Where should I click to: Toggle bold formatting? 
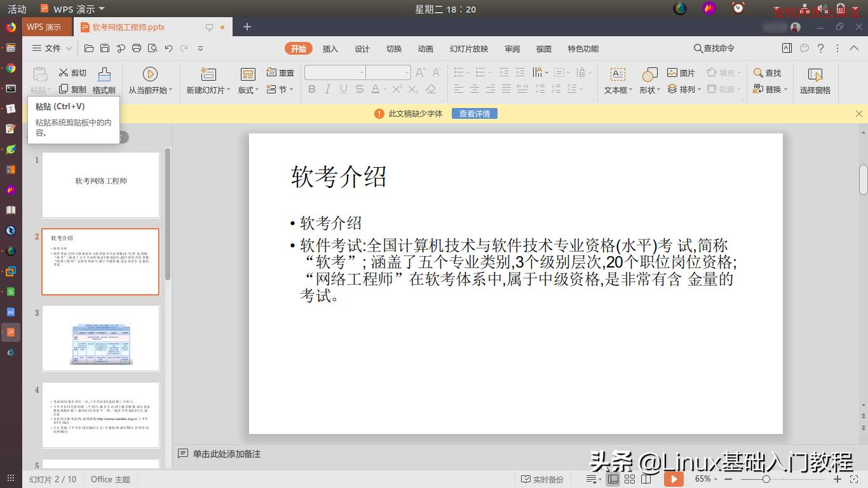[311, 89]
